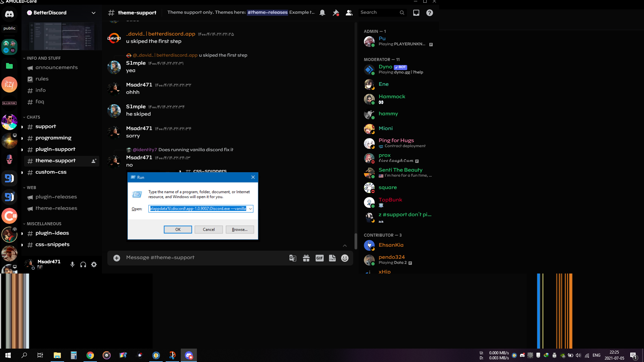Open Hammock member profile
644x362 pixels.
pyautogui.click(x=398, y=99)
